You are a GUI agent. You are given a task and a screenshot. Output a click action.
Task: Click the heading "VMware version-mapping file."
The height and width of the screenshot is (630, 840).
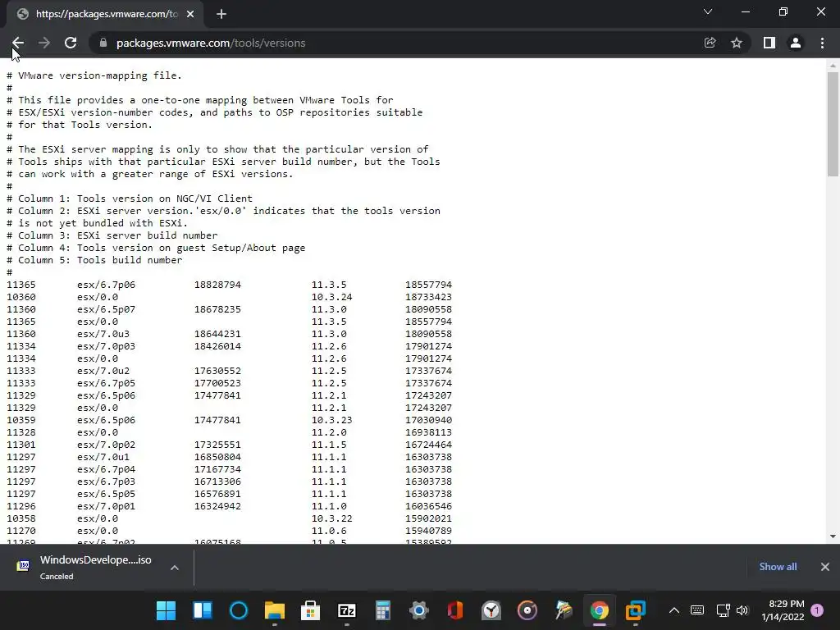[100, 75]
